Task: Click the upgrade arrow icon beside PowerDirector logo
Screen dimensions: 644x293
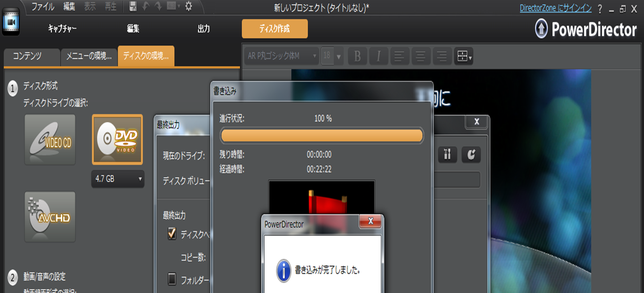Action: [542, 30]
